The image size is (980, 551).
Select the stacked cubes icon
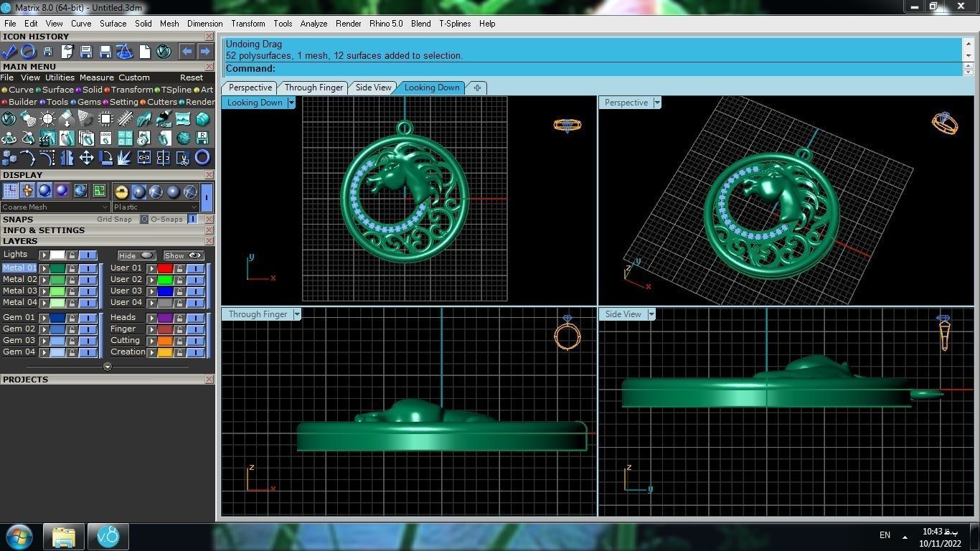click(x=9, y=157)
